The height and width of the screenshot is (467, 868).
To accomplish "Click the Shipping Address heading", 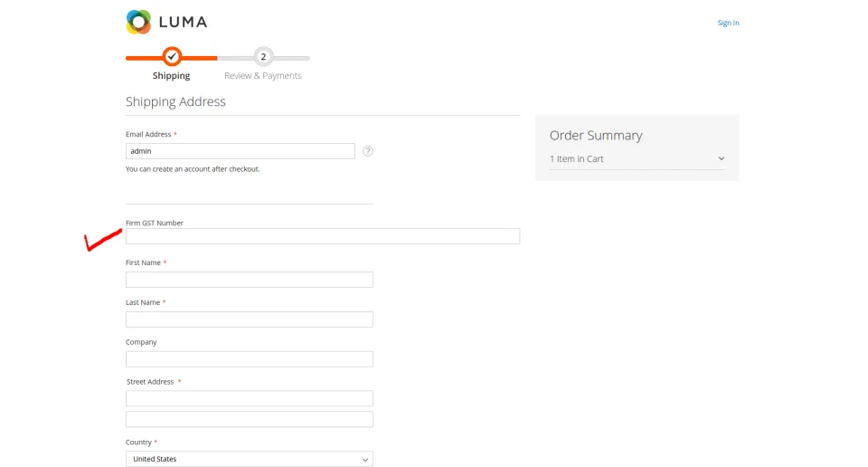I will tap(175, 101).
